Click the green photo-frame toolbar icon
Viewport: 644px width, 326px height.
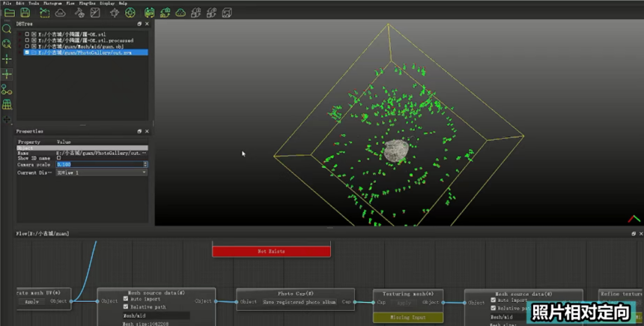(150, 13)
